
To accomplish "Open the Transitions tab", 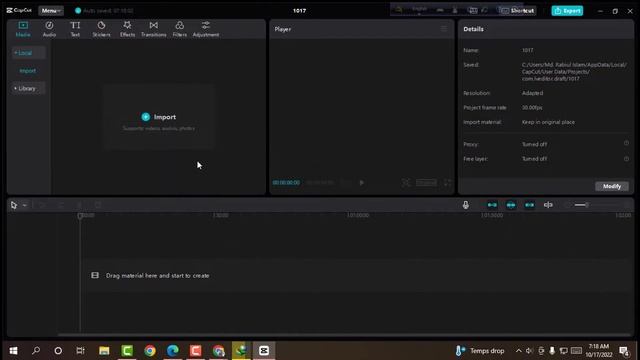I will pos(153,29).
